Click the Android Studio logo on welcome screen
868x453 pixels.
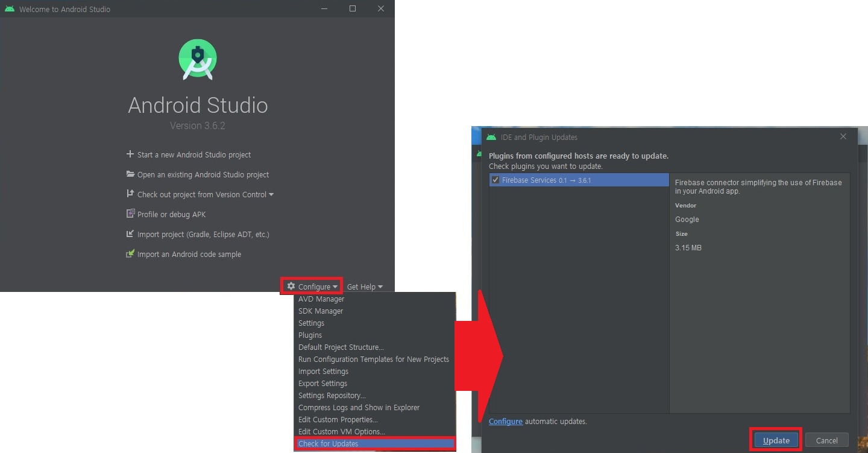198,59
